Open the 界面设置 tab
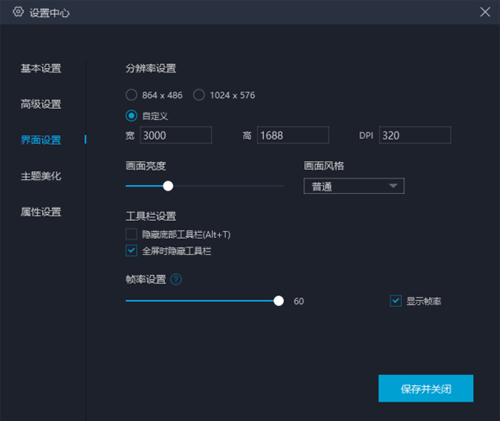 [41, 140]
